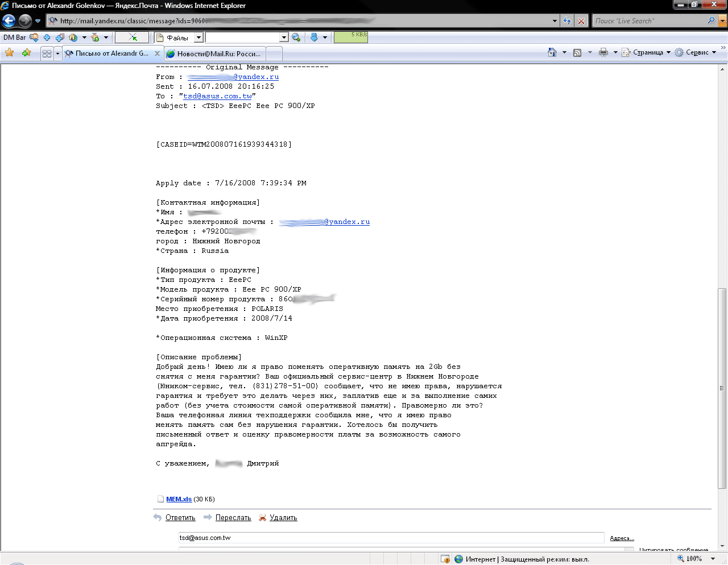Click the DM Bar label
The height and width of the screenshot is (565, 728).
coord(14,38)
